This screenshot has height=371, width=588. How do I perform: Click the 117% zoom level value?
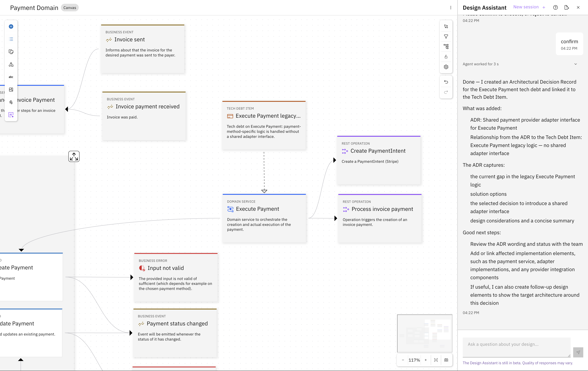414,360
